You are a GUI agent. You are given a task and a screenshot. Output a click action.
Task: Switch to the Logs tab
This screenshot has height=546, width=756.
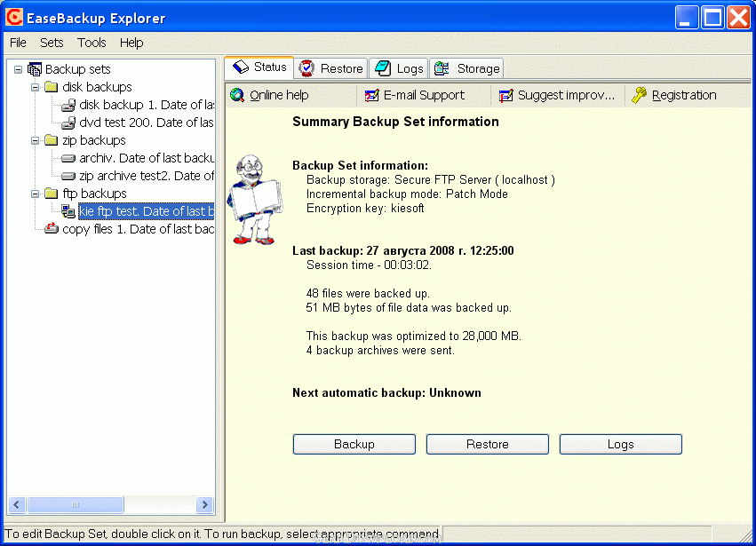pos(399,68)
